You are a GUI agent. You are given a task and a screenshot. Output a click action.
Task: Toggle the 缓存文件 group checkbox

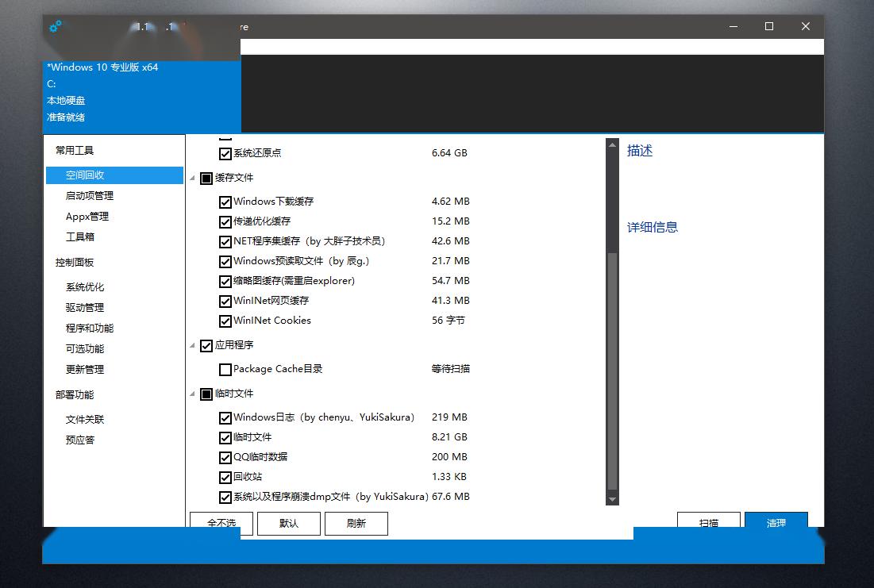point(206,178)
